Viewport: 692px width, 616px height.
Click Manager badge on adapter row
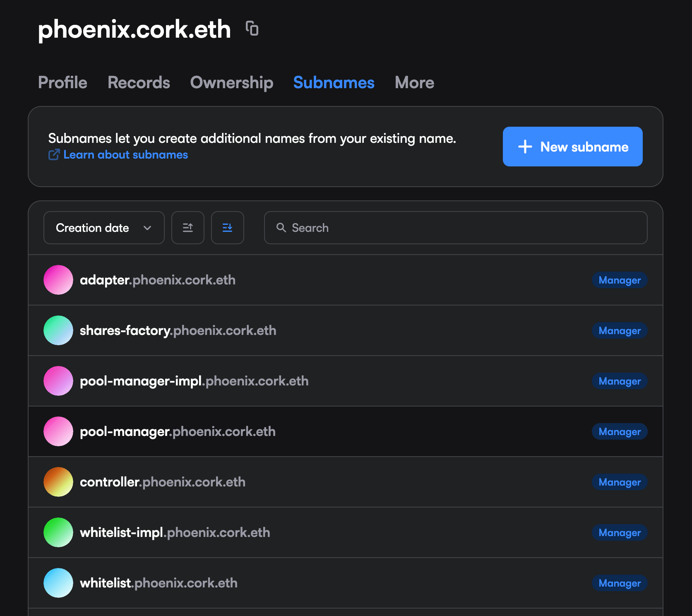coord(619,280)
